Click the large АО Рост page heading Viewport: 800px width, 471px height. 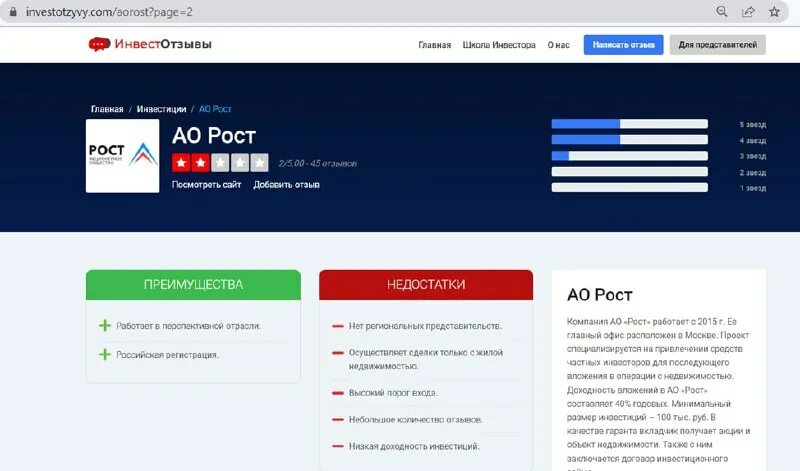pyautogui.click(x=214, y=136)
